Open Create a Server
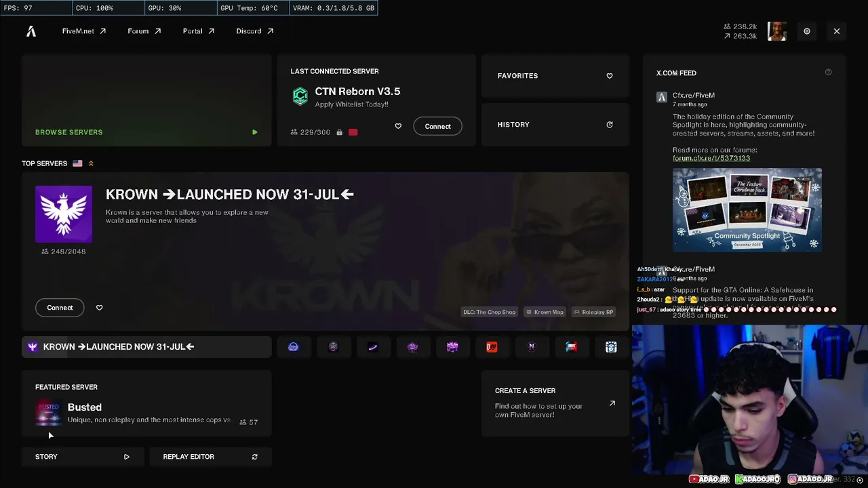Viewport: 868px width, 488px height. point(555,403)
